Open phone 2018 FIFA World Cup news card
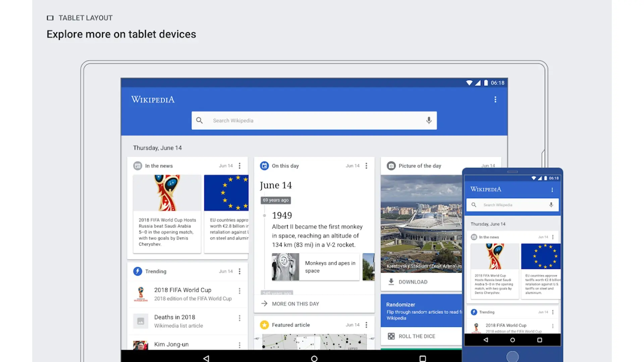This screenshot has width=644, height=362. coord(495,271)
